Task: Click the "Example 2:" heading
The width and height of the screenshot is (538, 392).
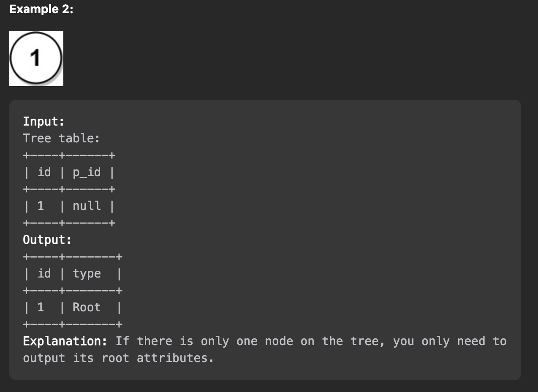Action: coord(41,9)
